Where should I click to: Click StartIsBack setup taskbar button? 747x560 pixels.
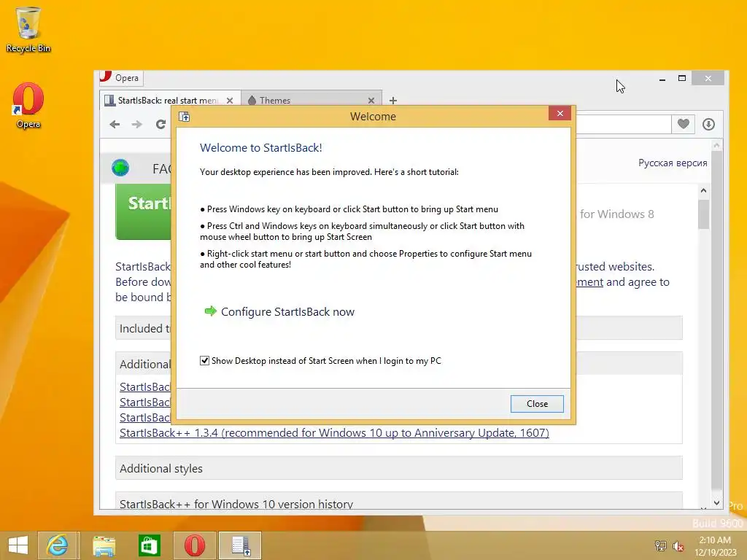(240, 545)
